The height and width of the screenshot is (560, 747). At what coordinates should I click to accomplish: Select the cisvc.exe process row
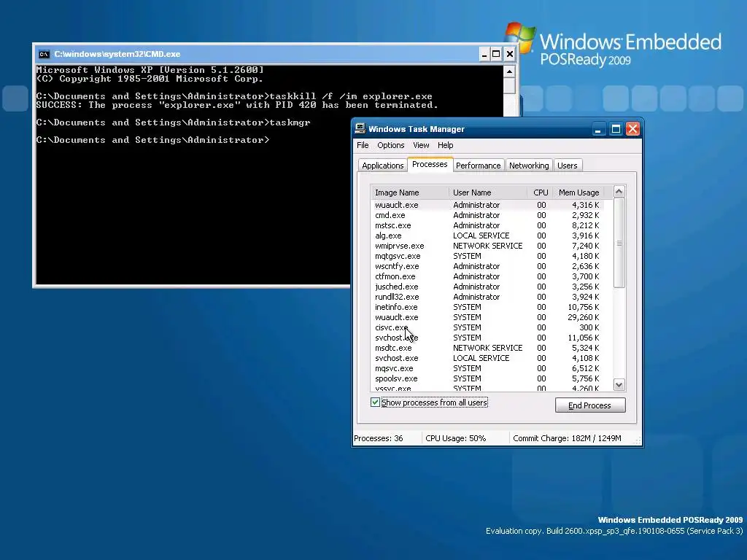click(487, 327)
